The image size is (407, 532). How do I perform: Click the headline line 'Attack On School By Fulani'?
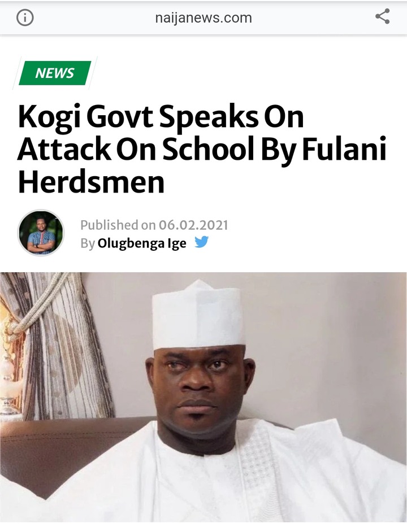202,150
